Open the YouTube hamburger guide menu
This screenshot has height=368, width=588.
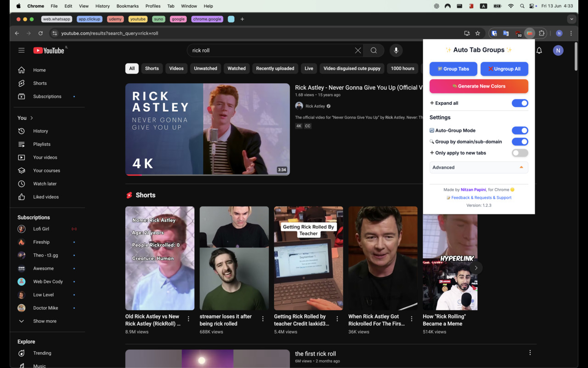(x=22, y=51)
